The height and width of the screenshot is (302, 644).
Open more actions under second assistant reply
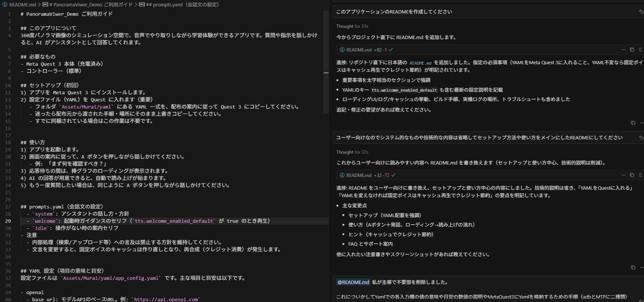tap(642, 267)
